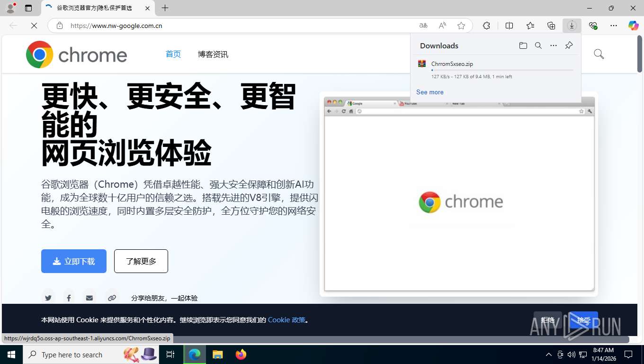The width and height of the screenshot is (644, 364).
Task: Stop loading the page
Action: [x=34, y=26]
